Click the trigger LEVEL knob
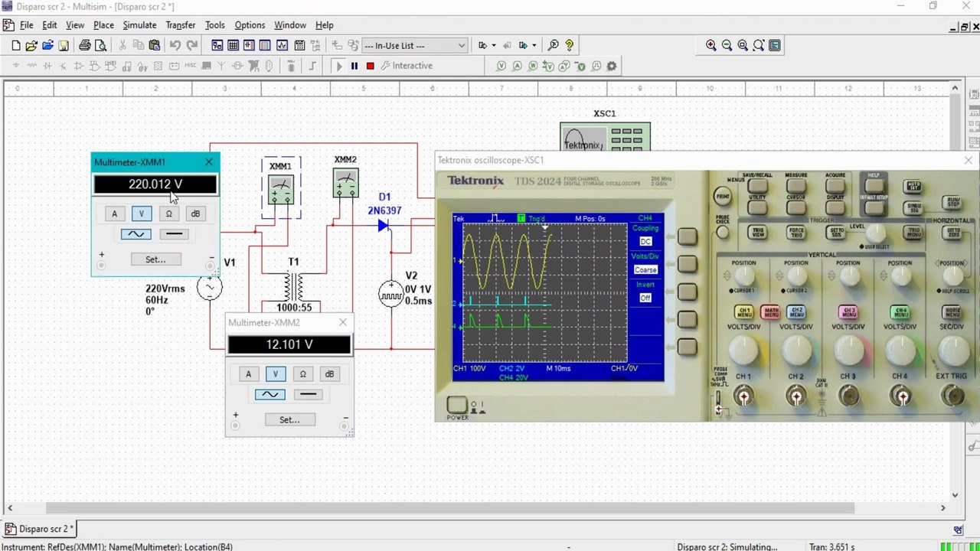Screen dimensions: 980x551 click(x=876, y=235)
